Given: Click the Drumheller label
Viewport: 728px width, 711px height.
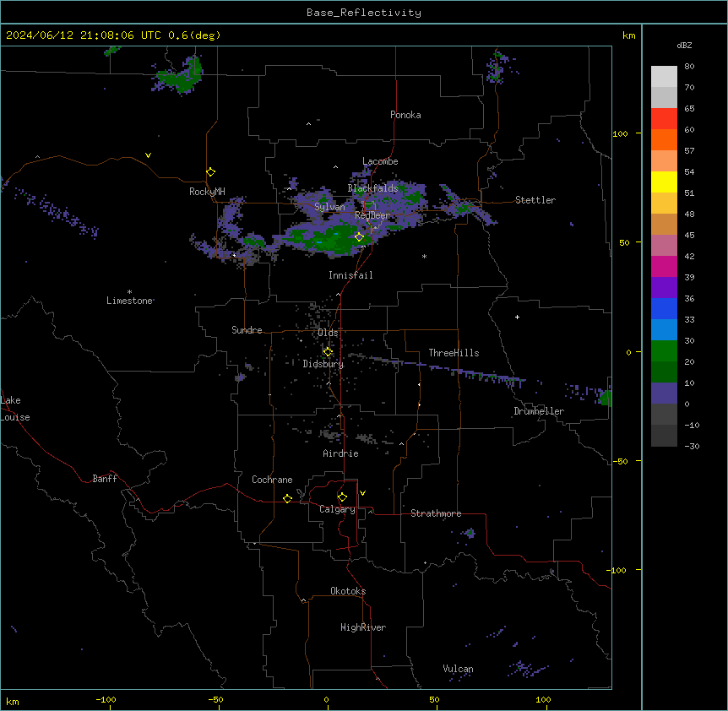Looking at the screenshot, I should [x=539, y=411].
